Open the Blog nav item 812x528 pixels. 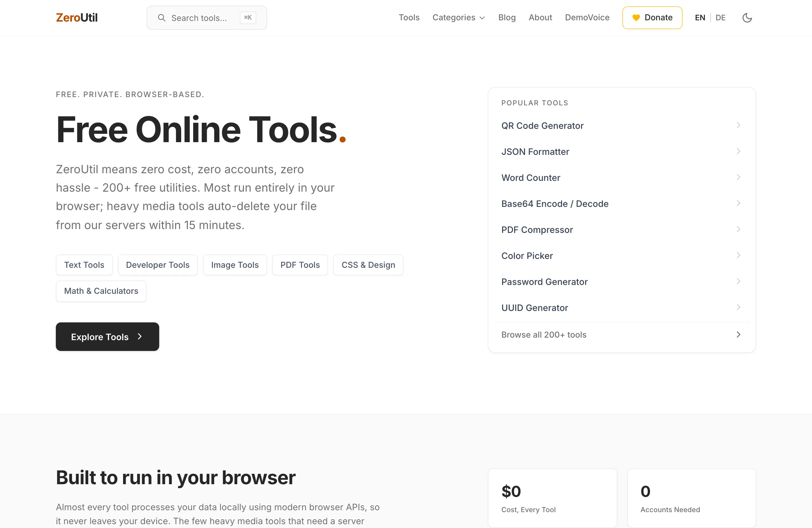pos(507,18)
